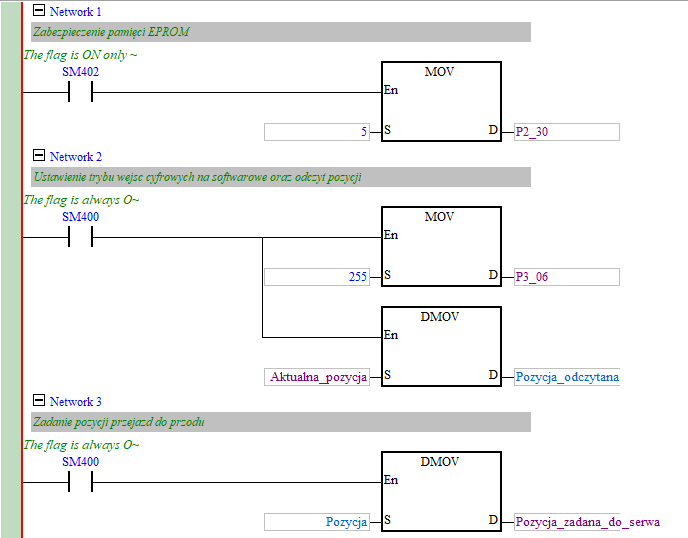Select the MOV block in Network 1
The image size is (688, 538).
pyautogui.click(x=441, y=102)
